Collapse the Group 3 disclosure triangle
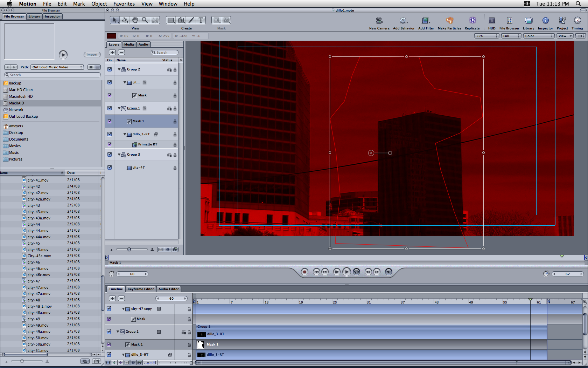The width and height of the screenshot is (588, 368). click(x=119, y=155)
